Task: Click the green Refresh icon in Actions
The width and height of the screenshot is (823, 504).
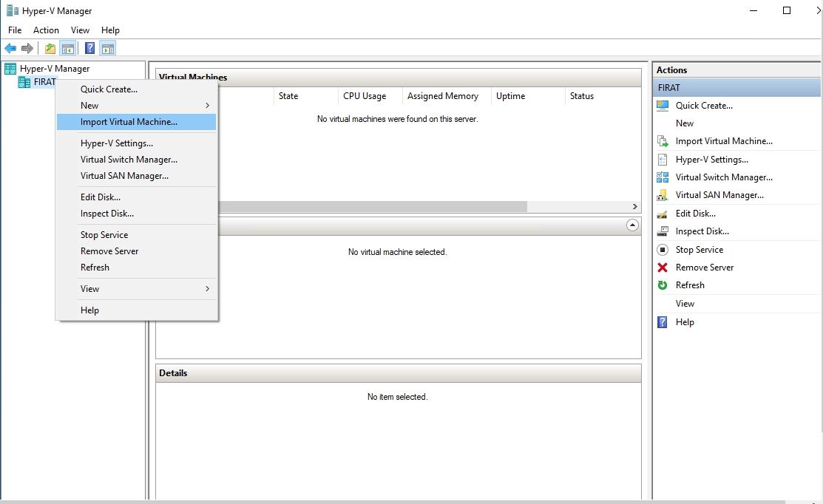Action: pyautogui.click(x=663, y=285)
